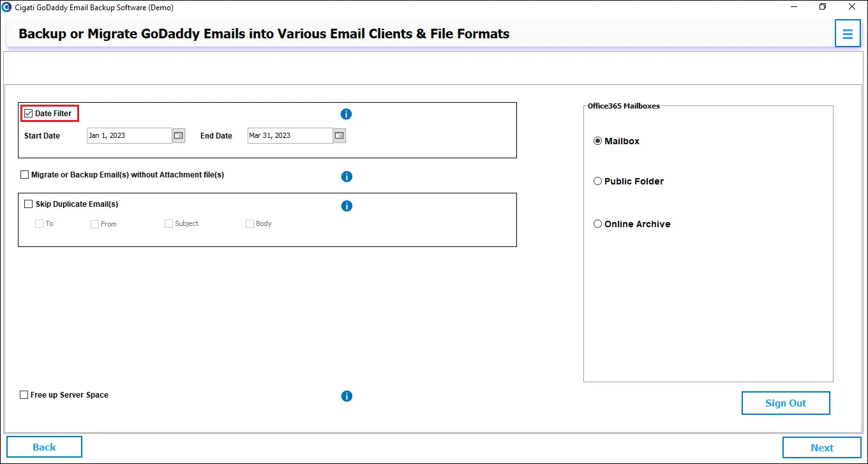The width and height of the screenshot is (868, 464).
Task: Click the End Date field showing Mar 31, 2023
Action: [x=290, y=135]
